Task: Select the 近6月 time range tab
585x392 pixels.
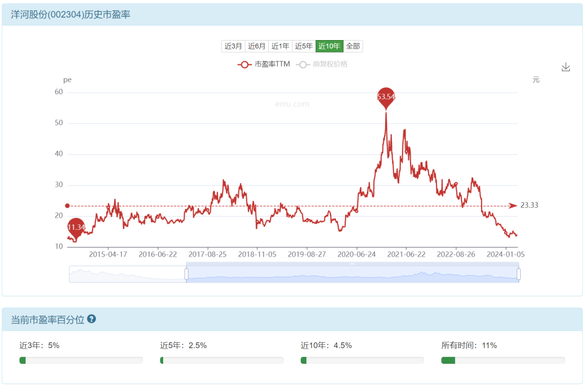Action: pos(257,46)
